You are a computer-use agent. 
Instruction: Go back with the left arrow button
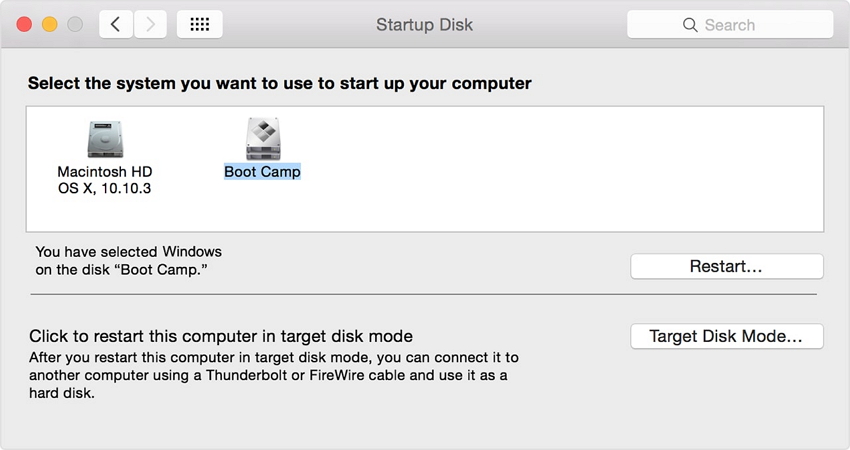[116, 24]
